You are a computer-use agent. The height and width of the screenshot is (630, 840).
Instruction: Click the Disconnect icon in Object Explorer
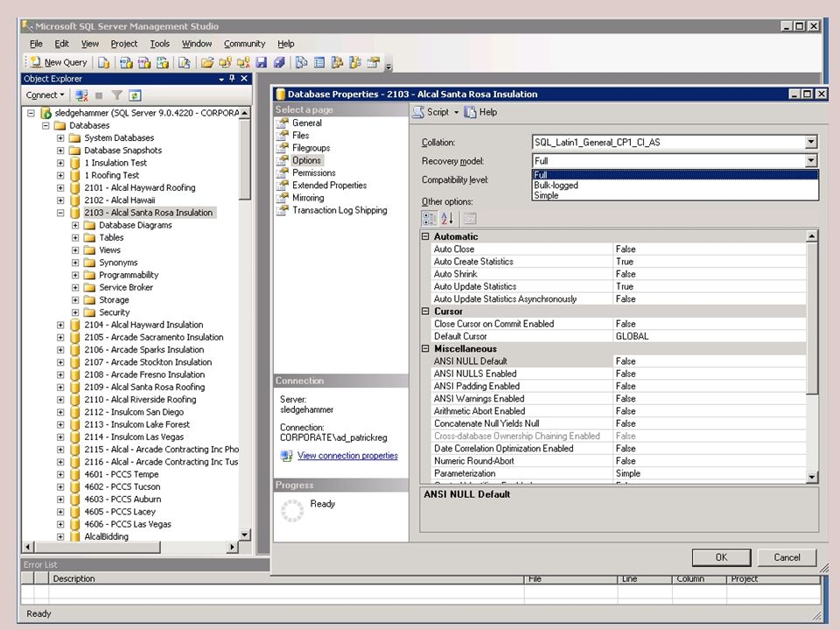click(x=81, y=95)
